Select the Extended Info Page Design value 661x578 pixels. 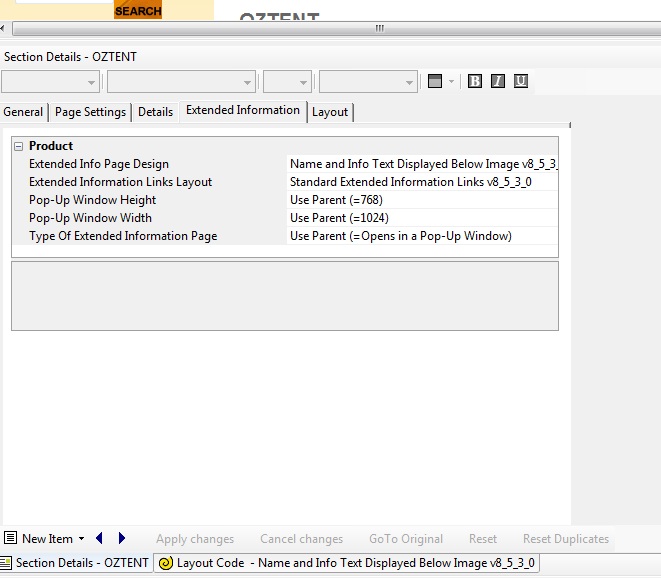pos(422,164)
